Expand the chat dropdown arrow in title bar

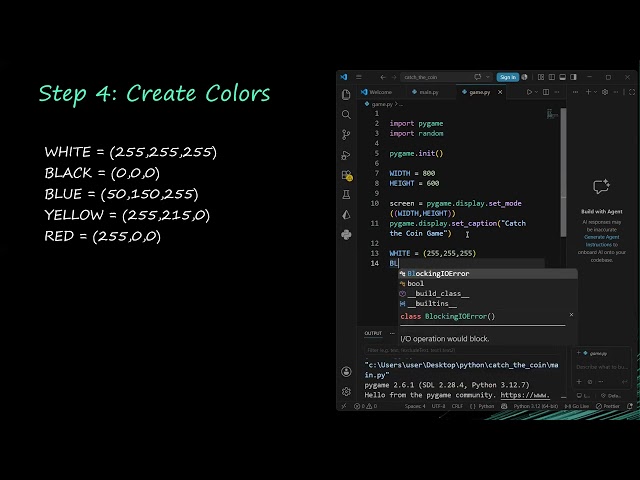(x=487, y=77)
